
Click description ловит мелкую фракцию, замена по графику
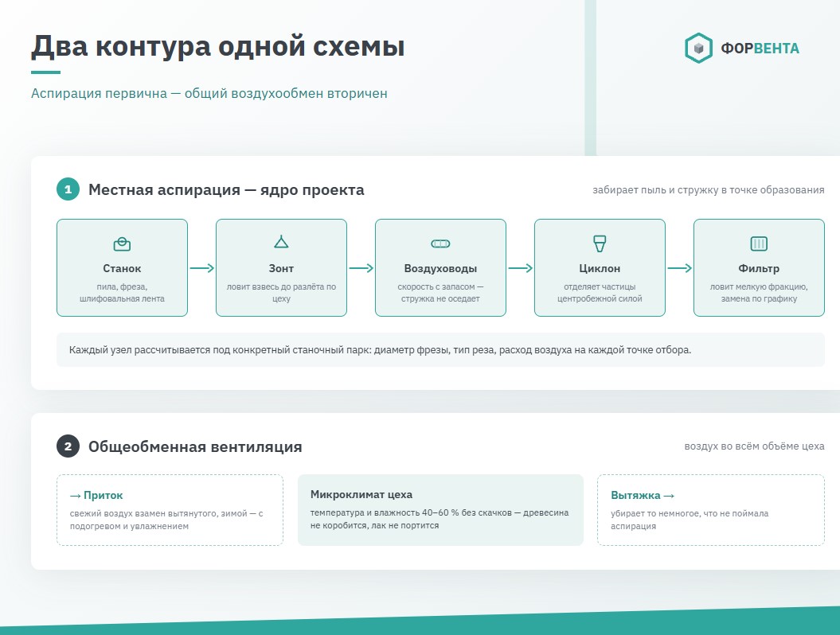pyautogui.click(x=759, y=292)
